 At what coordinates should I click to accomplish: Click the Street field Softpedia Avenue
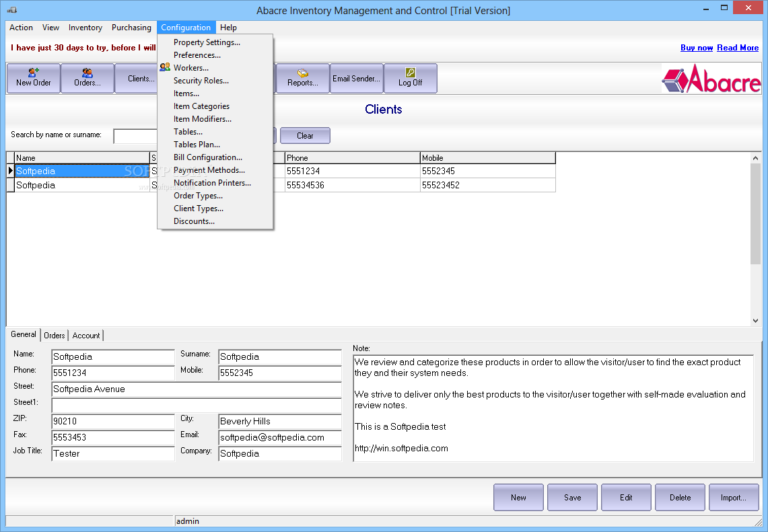197,389
